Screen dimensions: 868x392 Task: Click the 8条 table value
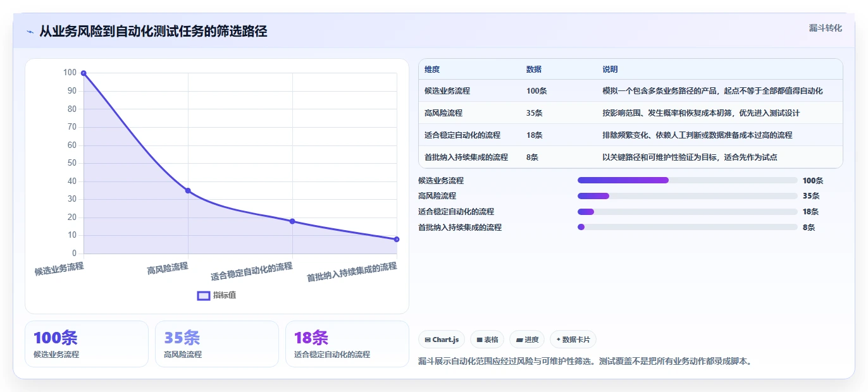pos(532,157)
